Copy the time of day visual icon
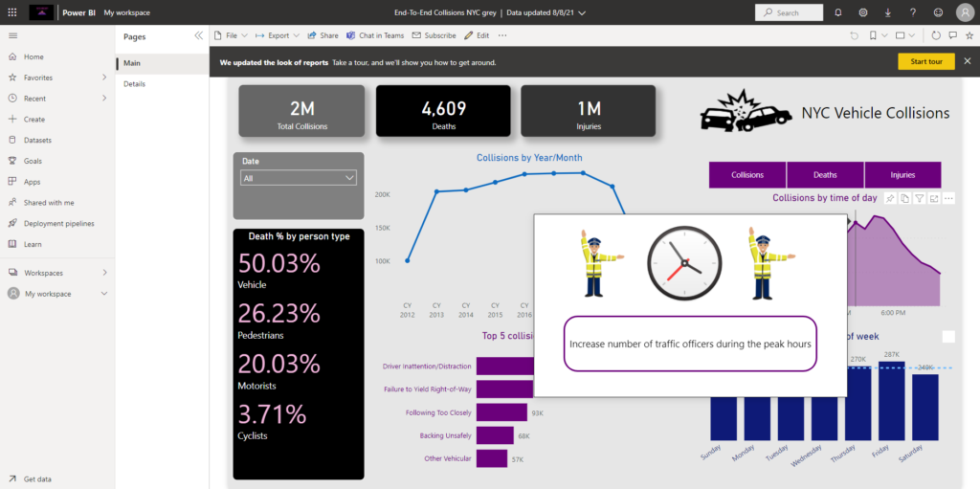This screenshot has width=980, height=489. 905,198
